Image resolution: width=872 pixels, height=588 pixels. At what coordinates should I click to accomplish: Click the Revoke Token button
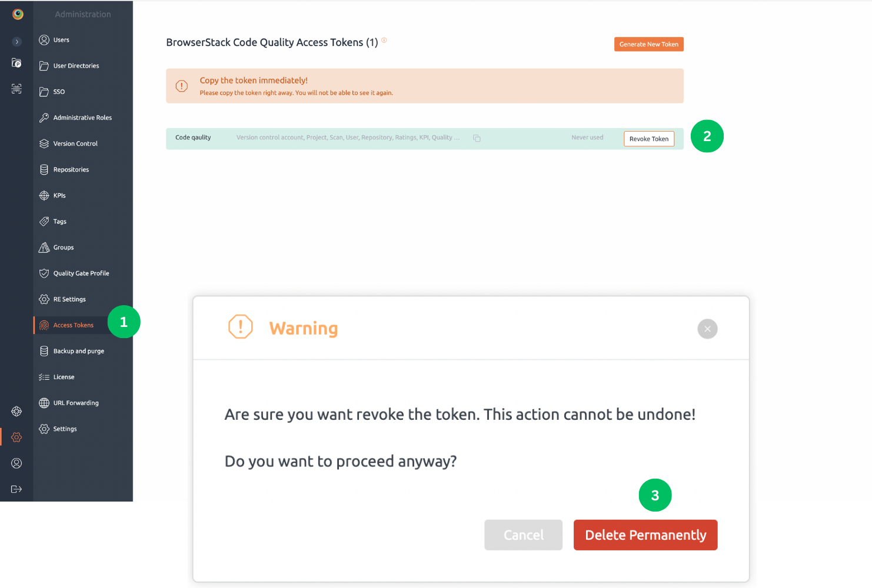[649, 139]
